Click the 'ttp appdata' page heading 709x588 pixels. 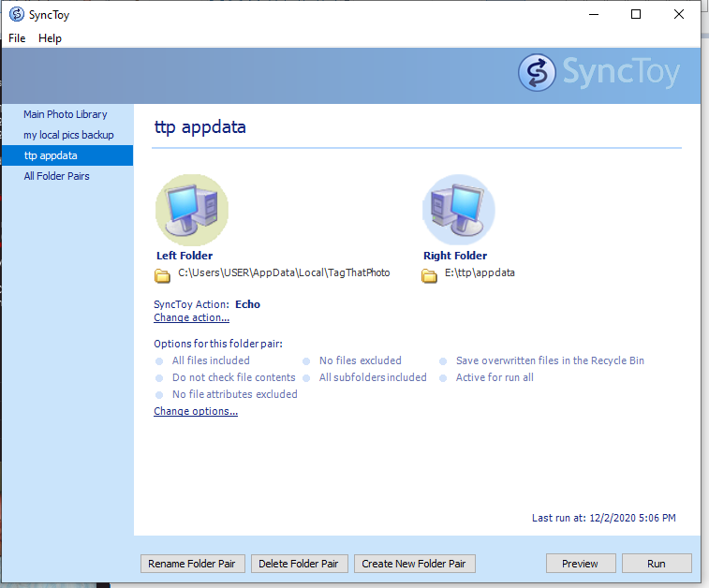click(x=199, y=127)
